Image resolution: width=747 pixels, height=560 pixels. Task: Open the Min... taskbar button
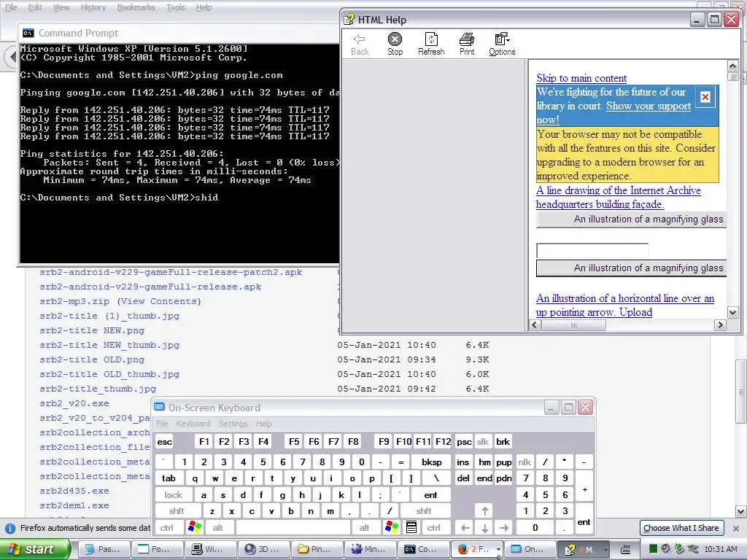coord(370,549)
